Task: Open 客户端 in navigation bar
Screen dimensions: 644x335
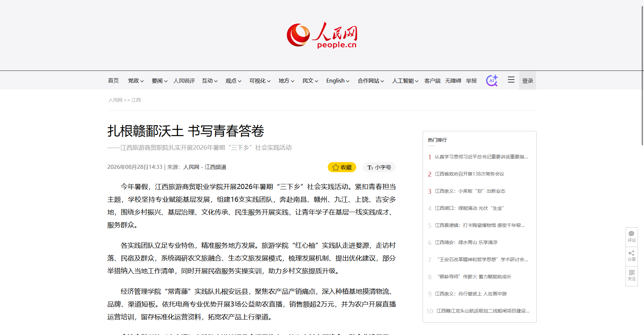Action: click(432, 81)
